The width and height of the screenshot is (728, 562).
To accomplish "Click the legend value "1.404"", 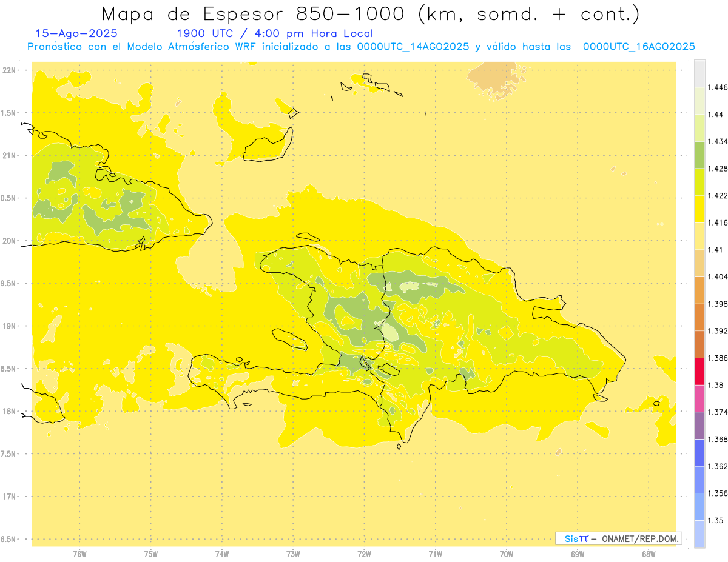I will click(719, 276).
